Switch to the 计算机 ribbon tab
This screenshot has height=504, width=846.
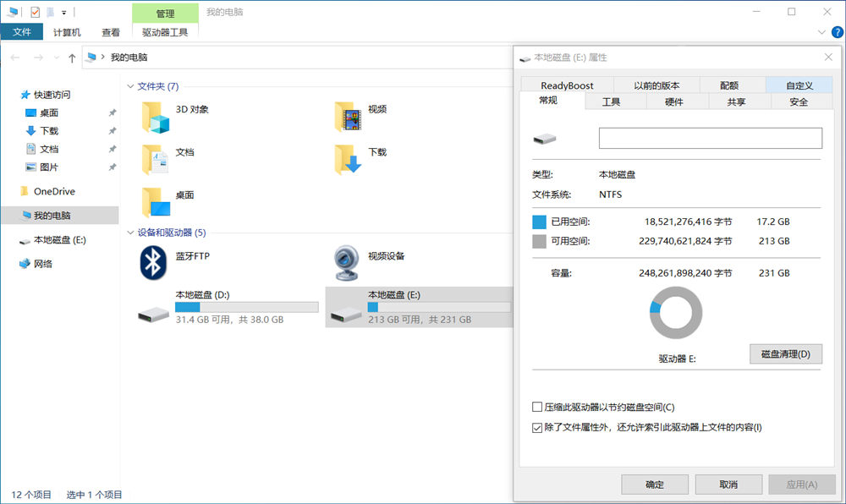coord(67,32)
